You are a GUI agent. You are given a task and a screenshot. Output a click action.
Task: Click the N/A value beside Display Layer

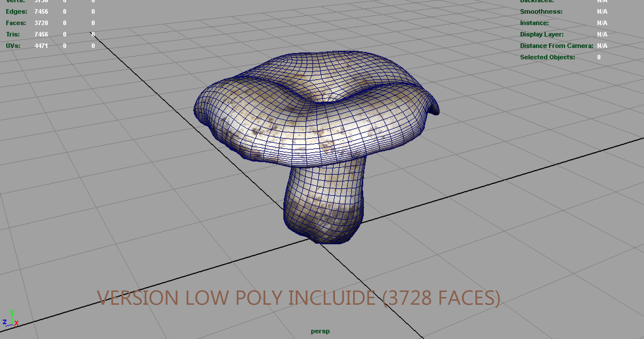coord(602,35)
